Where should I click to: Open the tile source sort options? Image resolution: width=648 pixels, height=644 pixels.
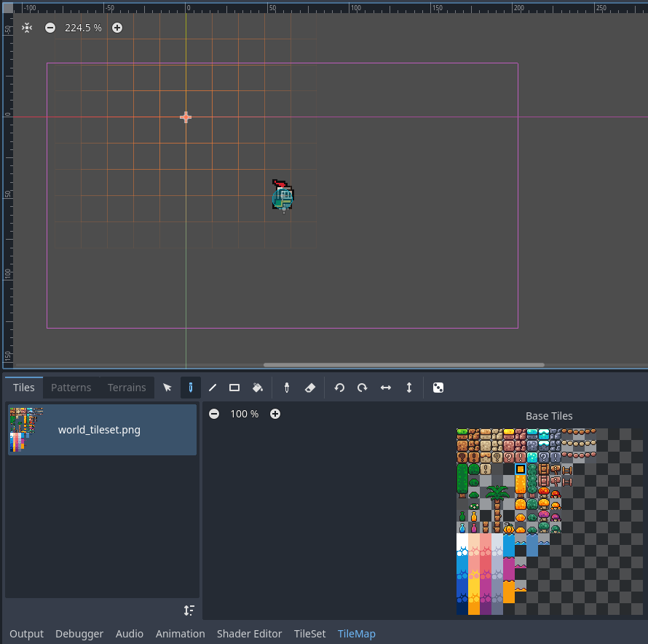189,610
